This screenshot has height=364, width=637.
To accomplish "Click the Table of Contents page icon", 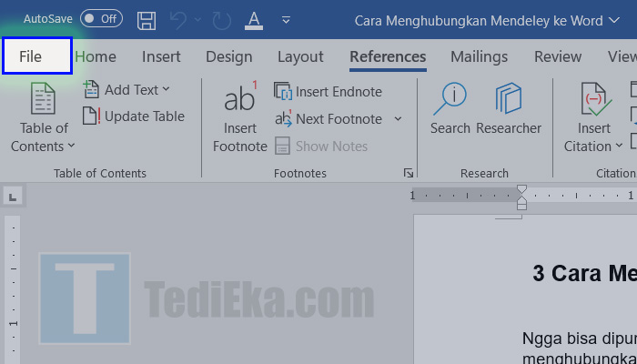I will point(43,98).
